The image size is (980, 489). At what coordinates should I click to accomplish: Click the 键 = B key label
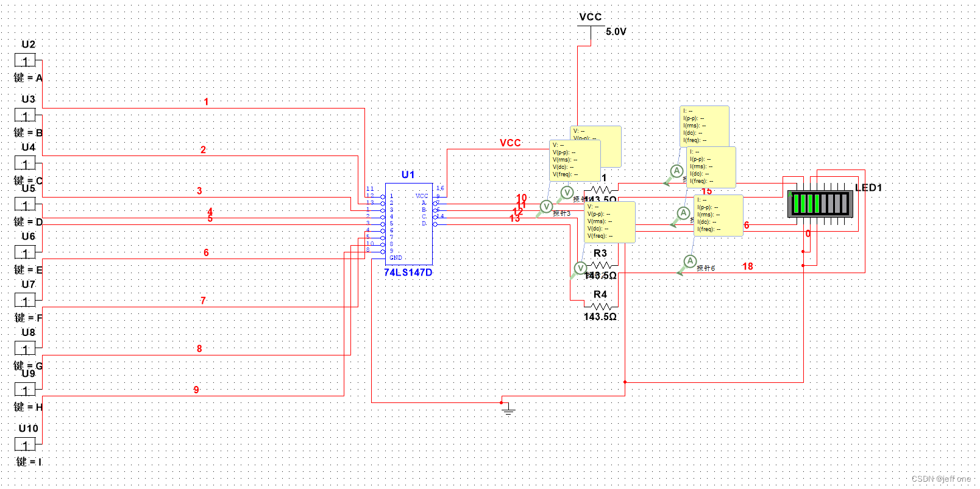tap(29, 133)
